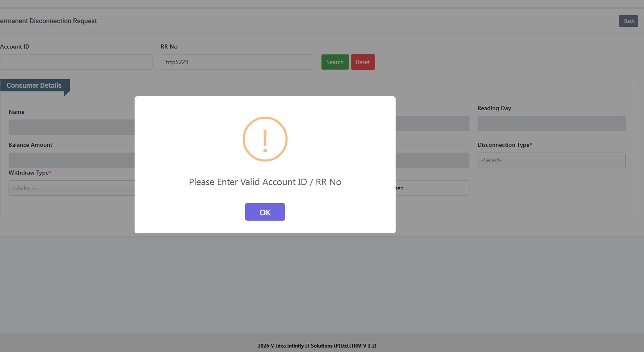Click the red Reset button
The image size is (644, 352).
[x=363, y=62]
